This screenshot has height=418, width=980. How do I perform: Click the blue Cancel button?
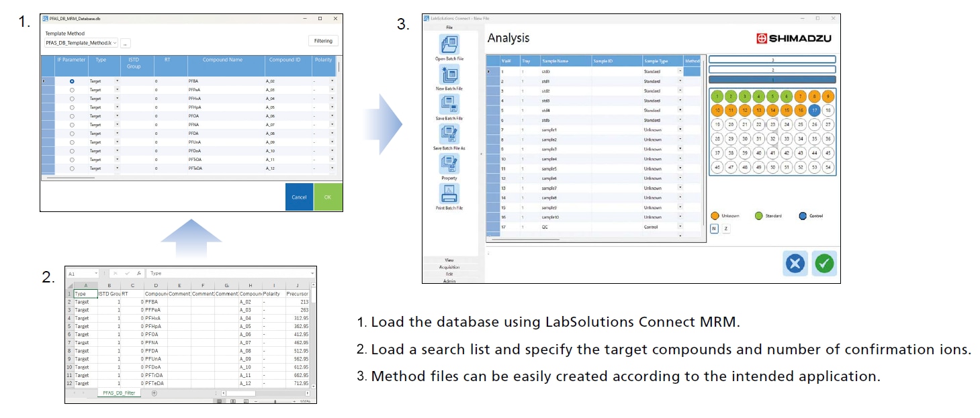coord(299,197)
